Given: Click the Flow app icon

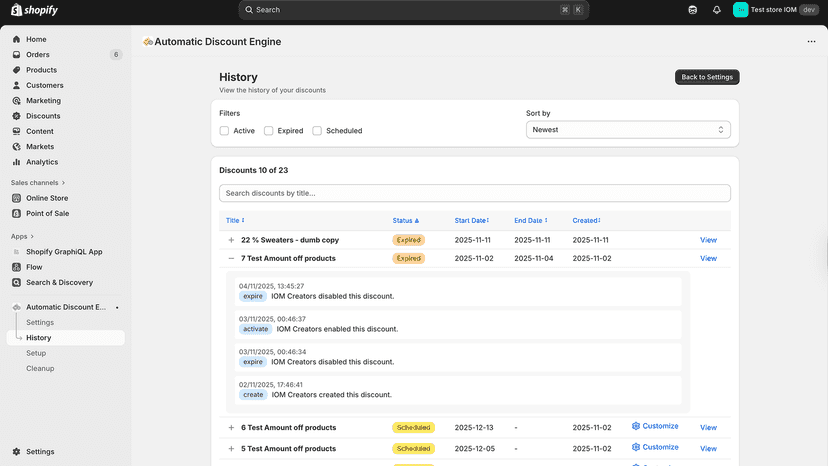Looking at the screenshot, I should pyautogui.click(x=16, y=267).
